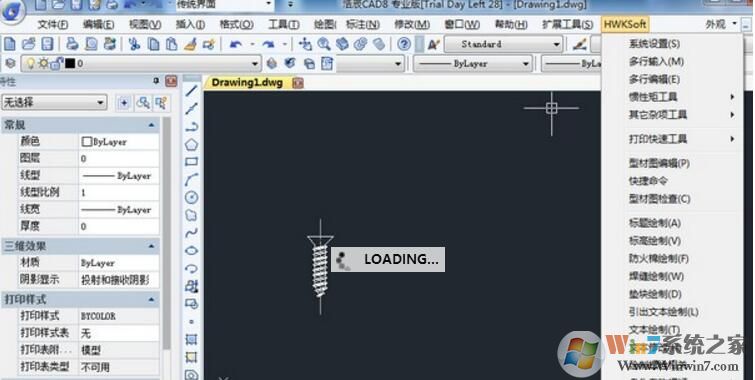
Task: Select the Line draw tool
Action: coord(192,91)
